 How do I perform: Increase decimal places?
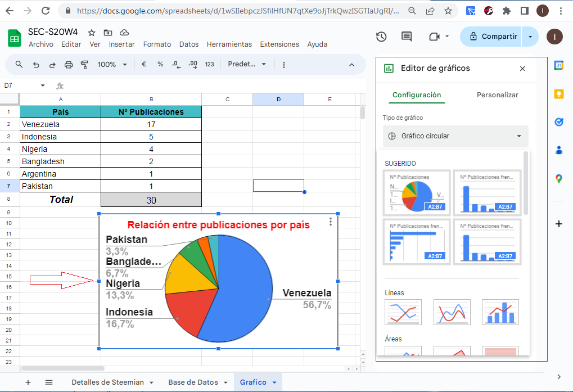tap(193, 65)
